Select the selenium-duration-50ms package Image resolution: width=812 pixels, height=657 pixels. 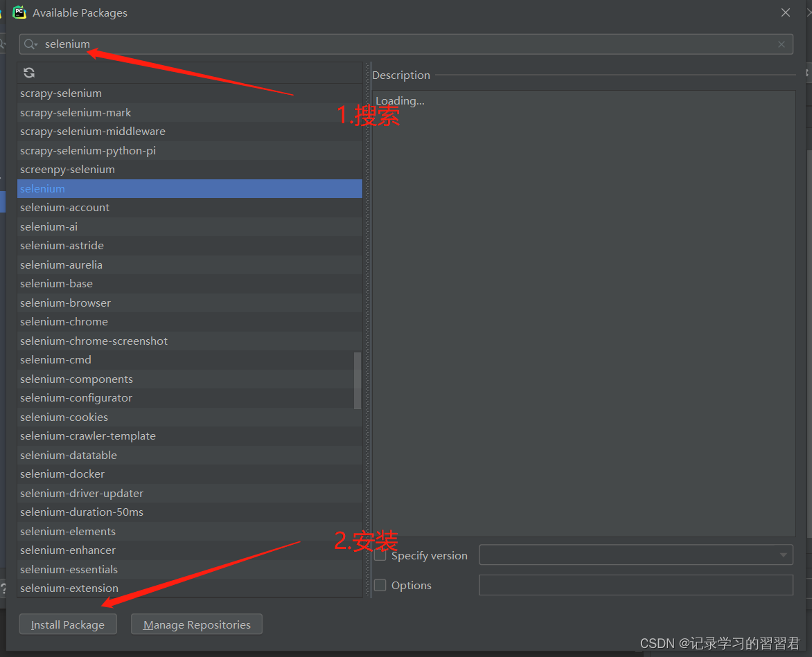click(190, 512)
